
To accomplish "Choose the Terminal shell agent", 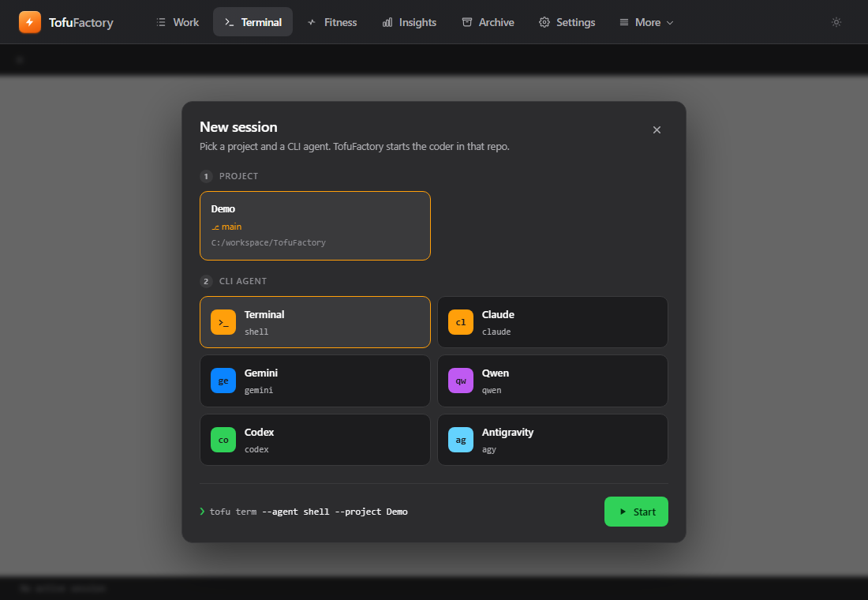I will coord(315,322).
